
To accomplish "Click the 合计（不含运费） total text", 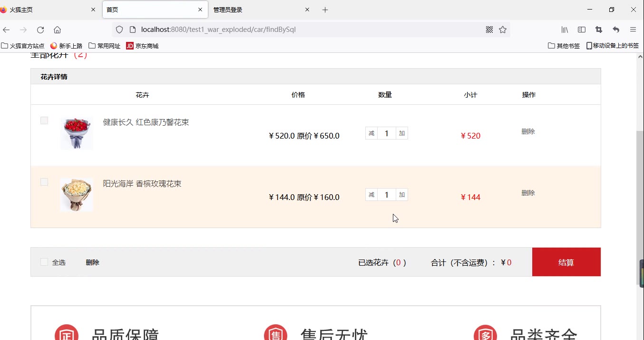I will click(471, 262).
